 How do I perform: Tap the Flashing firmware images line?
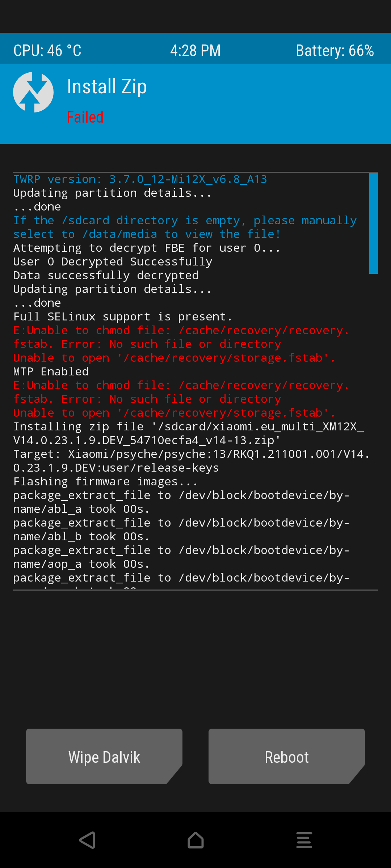[106, 482]
